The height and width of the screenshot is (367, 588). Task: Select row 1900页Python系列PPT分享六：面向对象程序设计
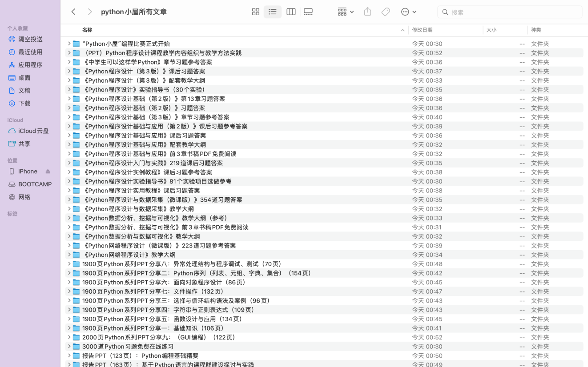pyautogui.click(x=324, y=283)
